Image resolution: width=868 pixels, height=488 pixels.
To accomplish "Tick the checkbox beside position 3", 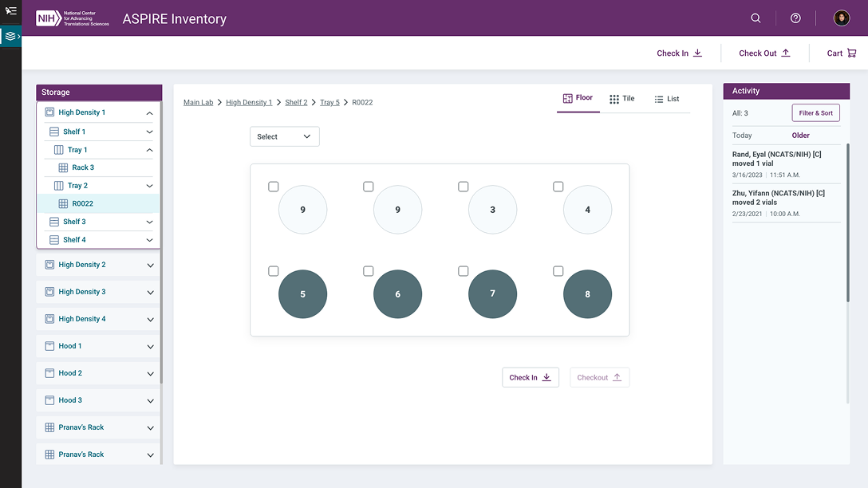I will (x=464, y=187).
